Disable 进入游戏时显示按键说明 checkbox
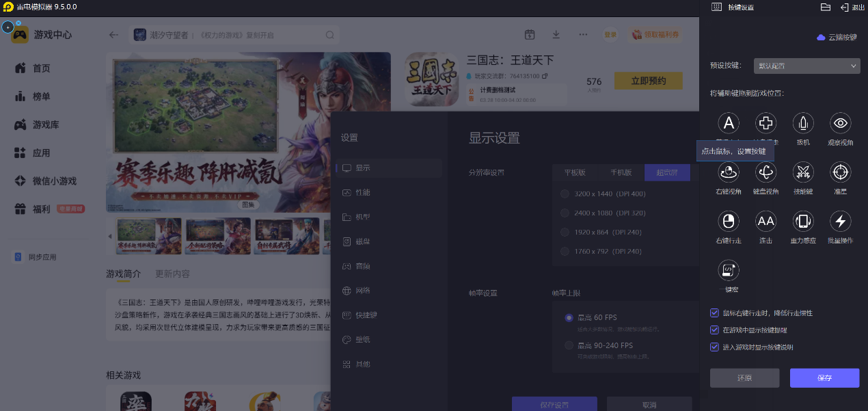868x411 pixels. 715,347
